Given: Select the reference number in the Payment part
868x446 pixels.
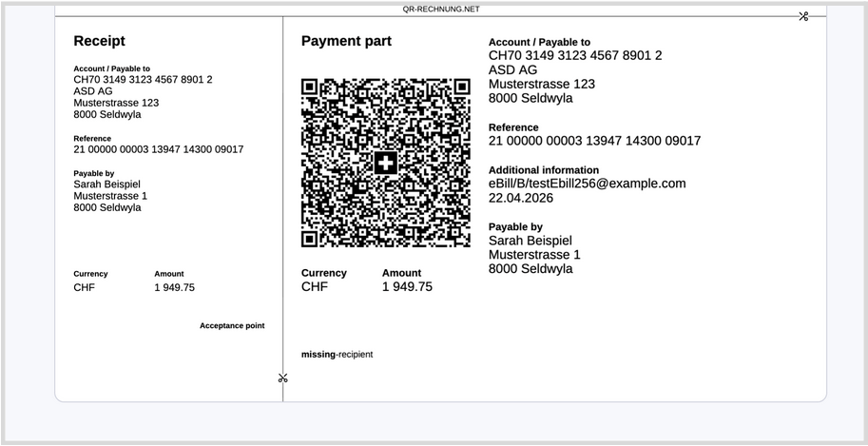Looking at the screenshot, I should pyautogui.click(x=594, y=141).
